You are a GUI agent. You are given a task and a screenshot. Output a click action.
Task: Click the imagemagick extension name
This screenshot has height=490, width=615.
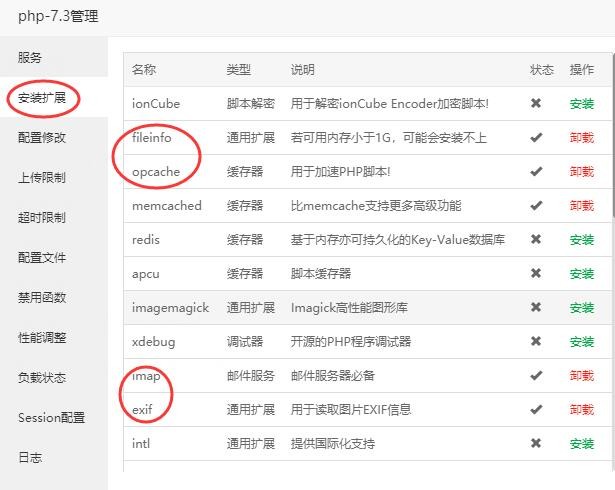171,308
